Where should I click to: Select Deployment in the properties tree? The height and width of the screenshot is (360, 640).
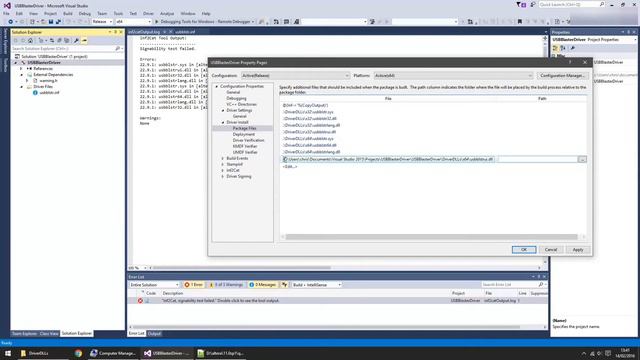[x=244, y=134]
